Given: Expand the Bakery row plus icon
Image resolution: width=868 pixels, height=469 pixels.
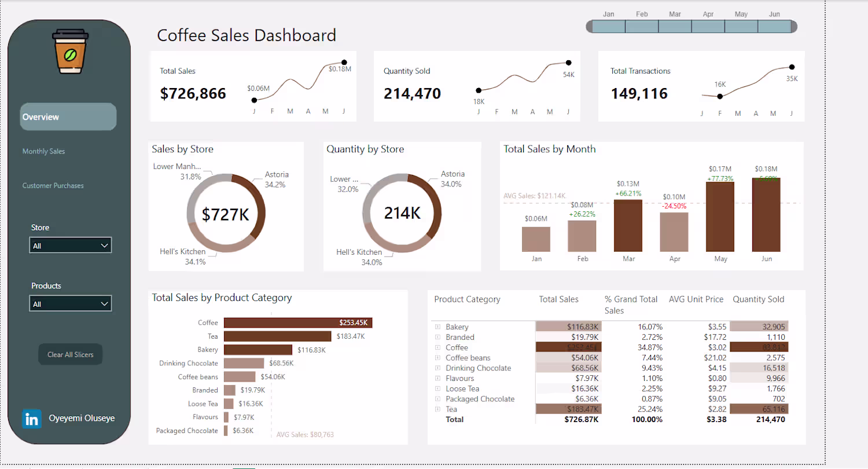Looking at the screenshot, I should [x=437, y=327].
